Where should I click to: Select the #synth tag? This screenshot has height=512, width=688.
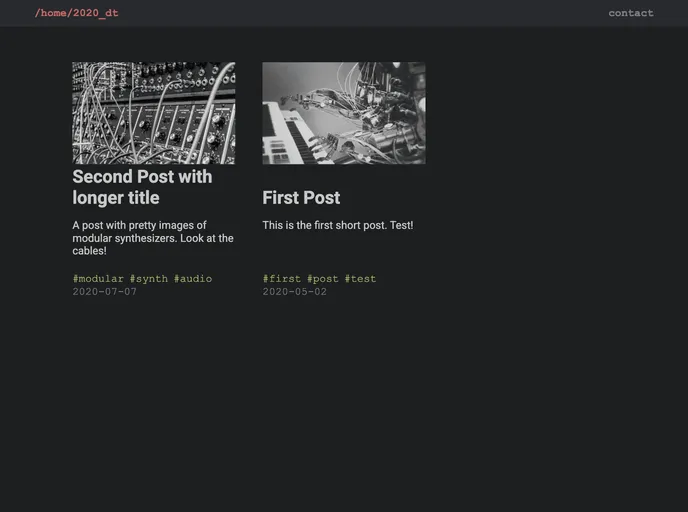(149, 279)
